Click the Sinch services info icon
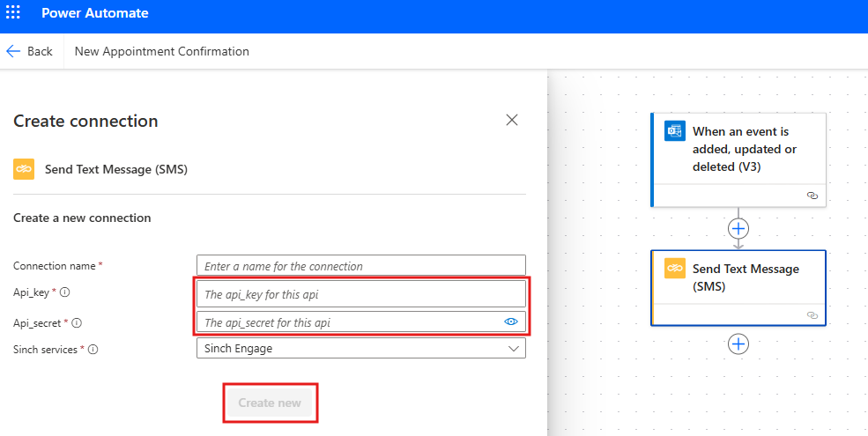This screenshot has height=436, width=868. click(x=93, y=349)
